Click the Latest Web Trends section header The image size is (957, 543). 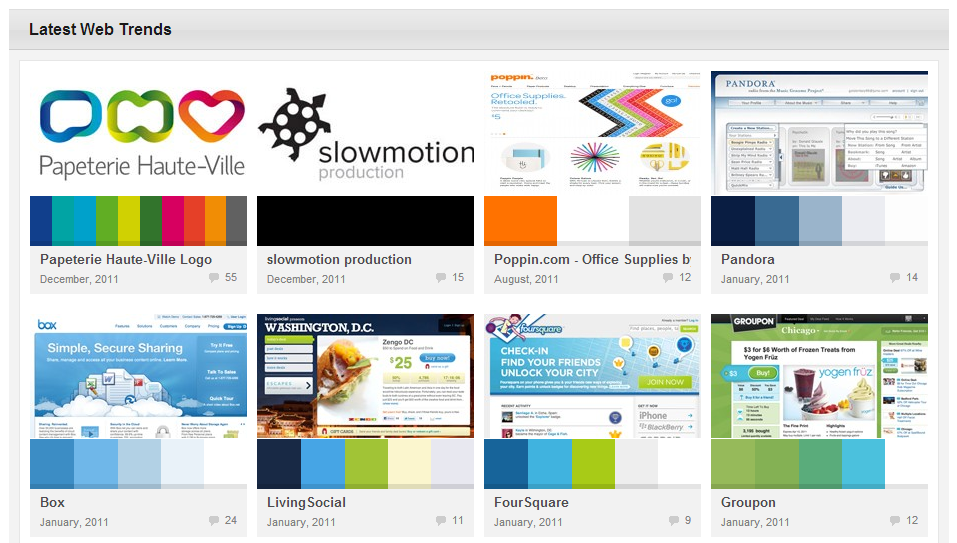click(100, 29)
